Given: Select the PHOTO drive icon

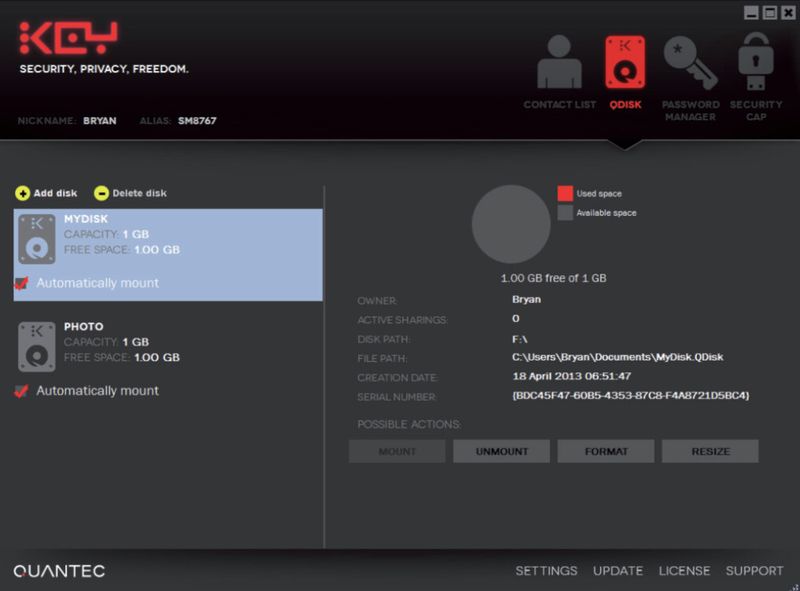Looking at the screenshot, I should tap(37, 347).
